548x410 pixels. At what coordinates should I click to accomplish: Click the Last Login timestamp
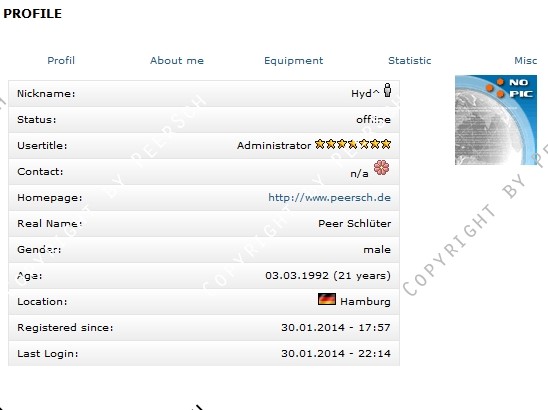[336, 353]
